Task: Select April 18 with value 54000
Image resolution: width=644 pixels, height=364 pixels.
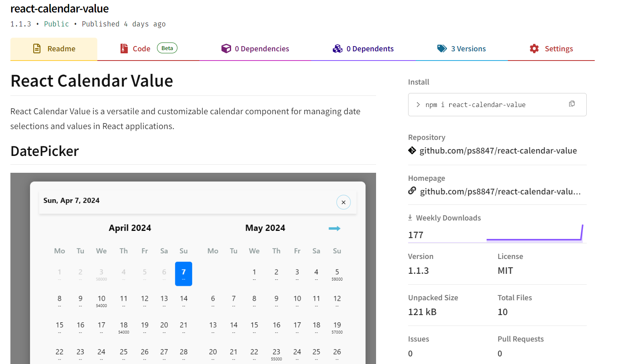Action: tap(124, 327)
